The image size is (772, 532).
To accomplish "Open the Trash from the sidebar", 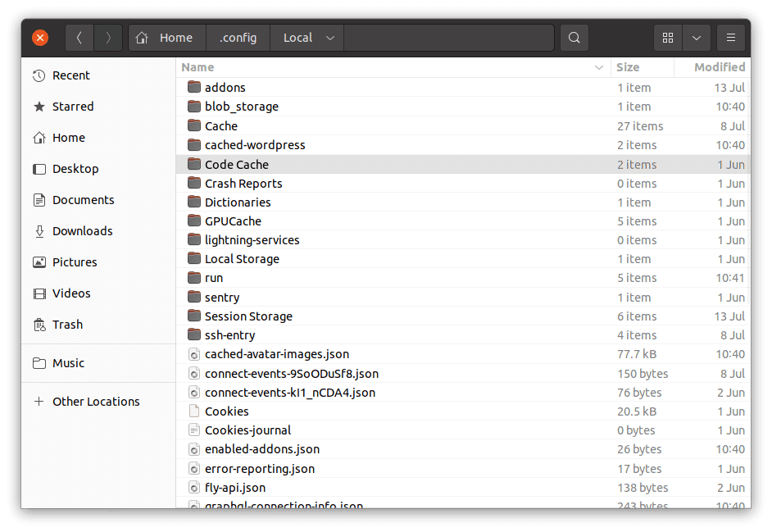I will point(66,324).
